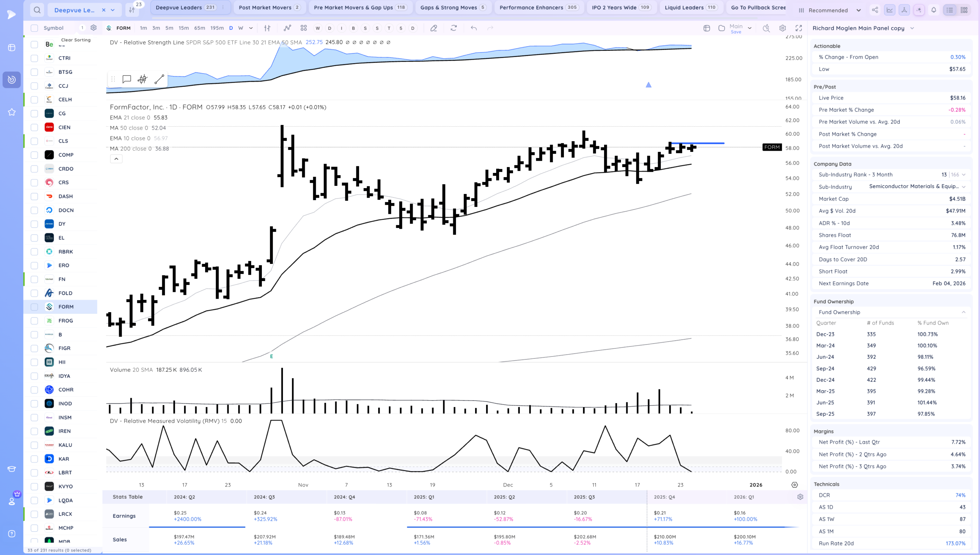Viewport: 980px width, 555px height.
Task: Select IREN in the watchlist
Action: coord(64,431)
